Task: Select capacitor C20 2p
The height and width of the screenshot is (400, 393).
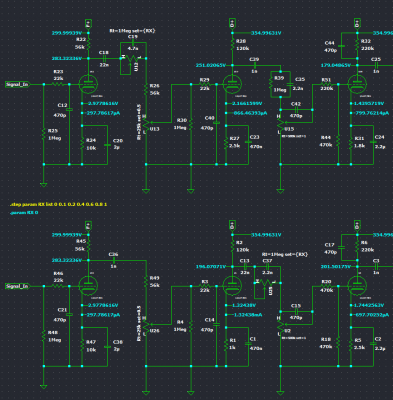Action: 107,145
